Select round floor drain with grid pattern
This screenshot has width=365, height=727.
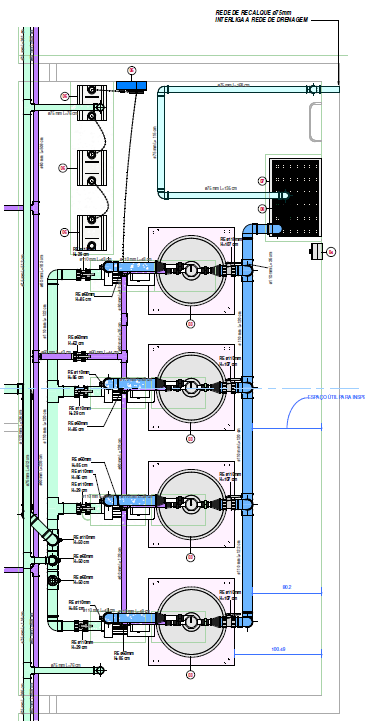(x=52, y=580)
